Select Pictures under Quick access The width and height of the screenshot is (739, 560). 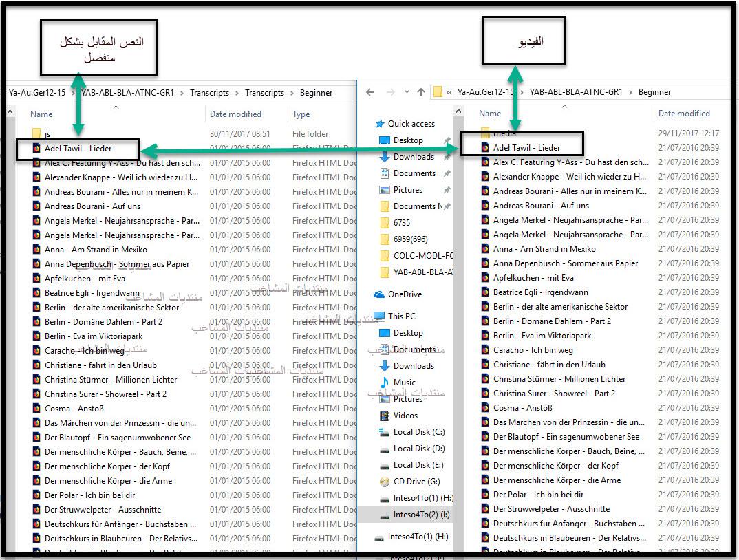tap(407, 190)
